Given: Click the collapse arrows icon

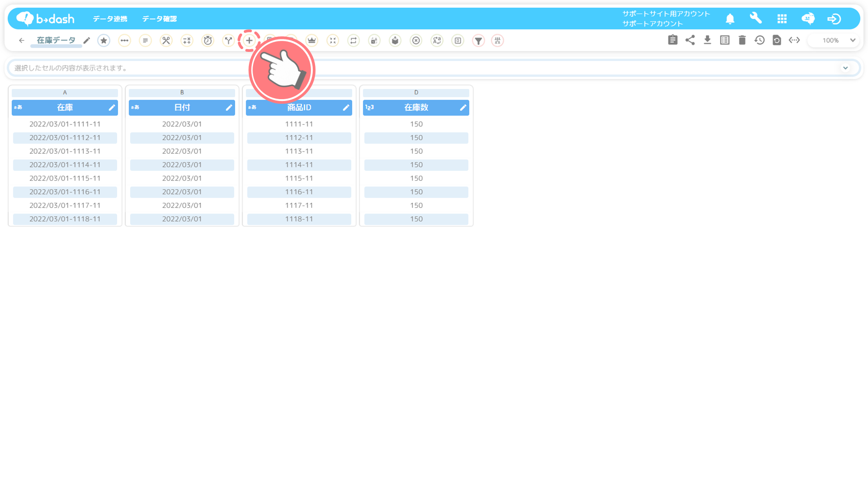Looking at the screenshot, I should 333,40.
